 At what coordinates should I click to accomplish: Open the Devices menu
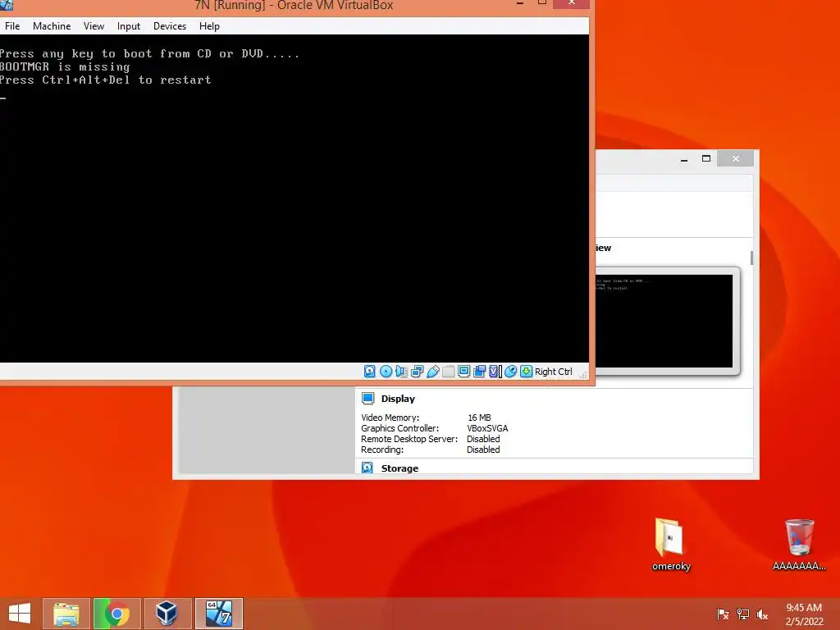[x=170, y=26]
